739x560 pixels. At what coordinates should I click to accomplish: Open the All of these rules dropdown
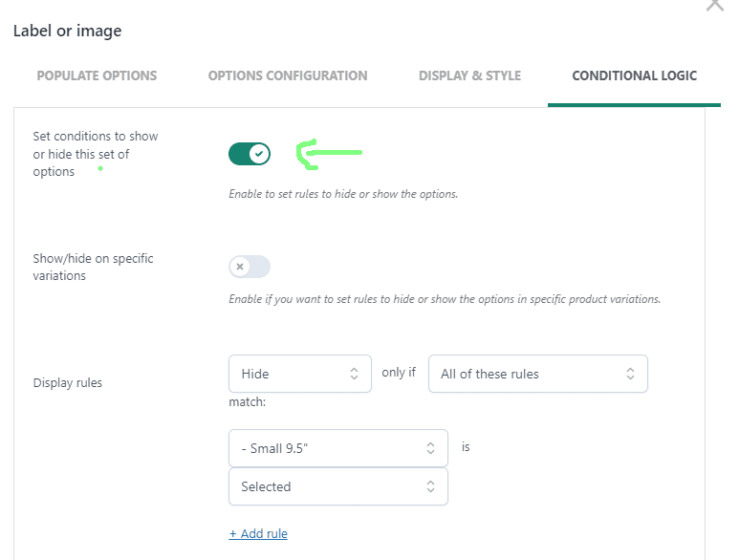tap(537, 374)
